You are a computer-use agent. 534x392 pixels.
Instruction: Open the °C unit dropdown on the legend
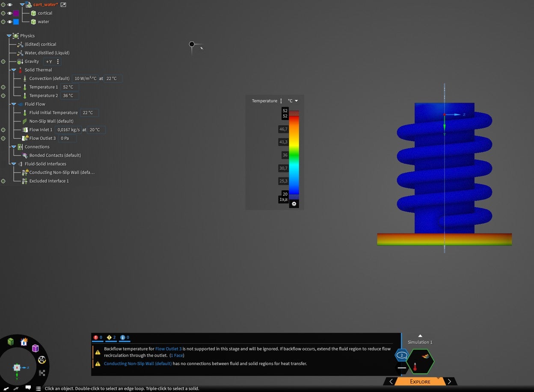293,101
